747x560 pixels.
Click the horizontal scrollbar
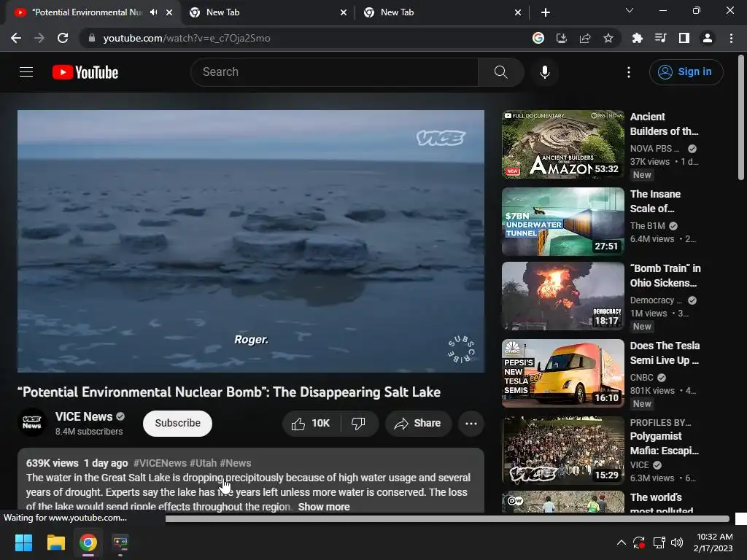(x=447, y=518)
